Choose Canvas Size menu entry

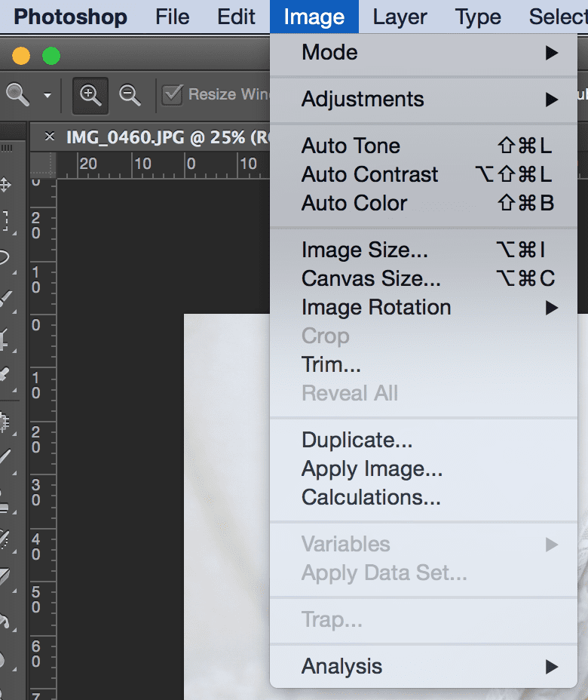[x=424, y=278]
